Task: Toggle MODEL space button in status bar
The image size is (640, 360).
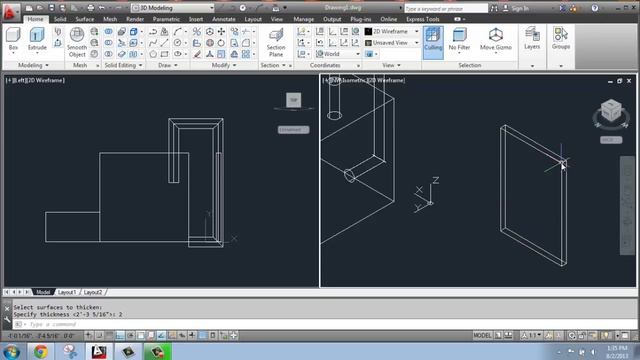Action: tap(482, 336)
